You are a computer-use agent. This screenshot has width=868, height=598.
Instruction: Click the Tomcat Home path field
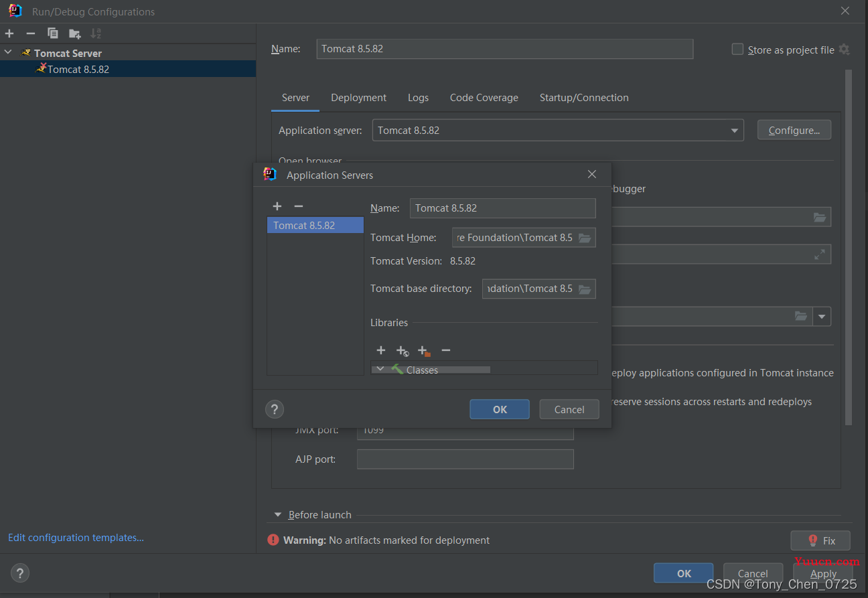513,238
